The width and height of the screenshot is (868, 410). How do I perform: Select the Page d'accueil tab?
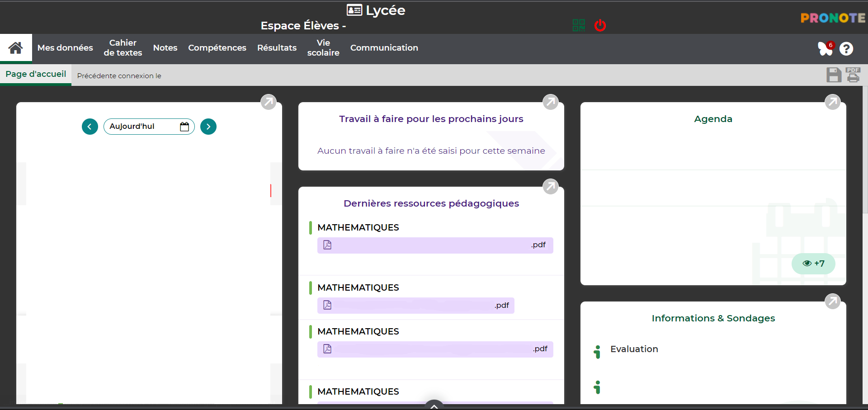click(36, 74)
